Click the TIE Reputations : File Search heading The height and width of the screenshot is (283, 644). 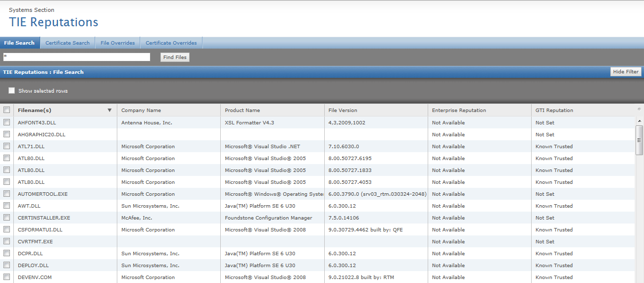click(43, 72)
